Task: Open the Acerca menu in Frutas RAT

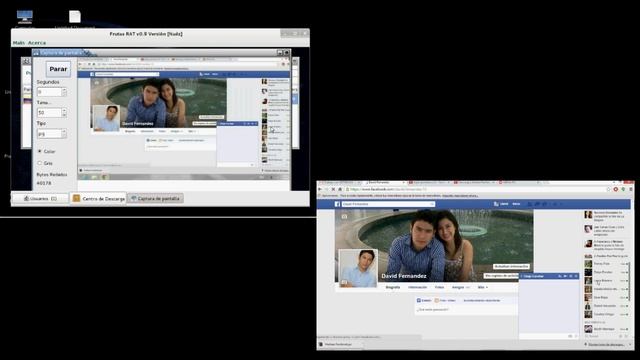Action: tap(37, 43)
